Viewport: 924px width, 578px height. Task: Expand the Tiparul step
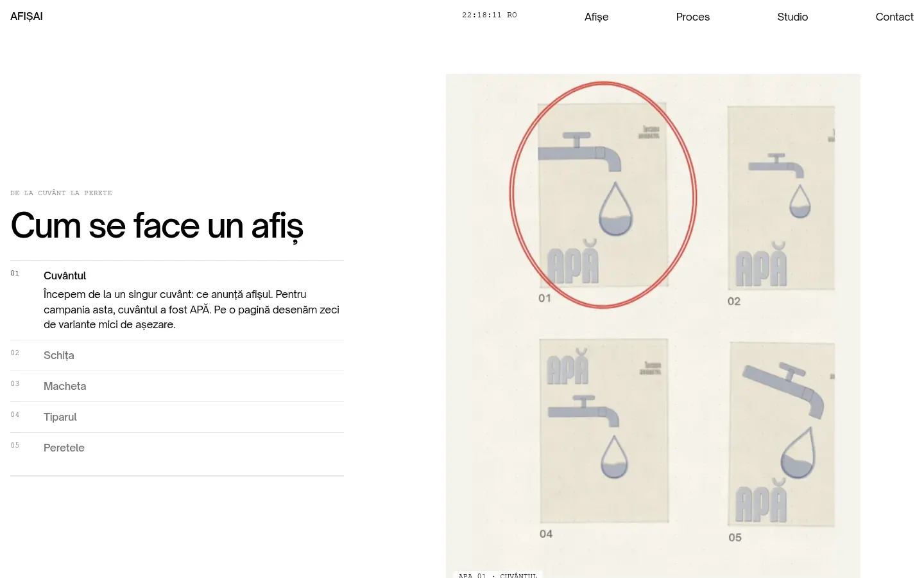pyautogui.click(x=177, y=417)
